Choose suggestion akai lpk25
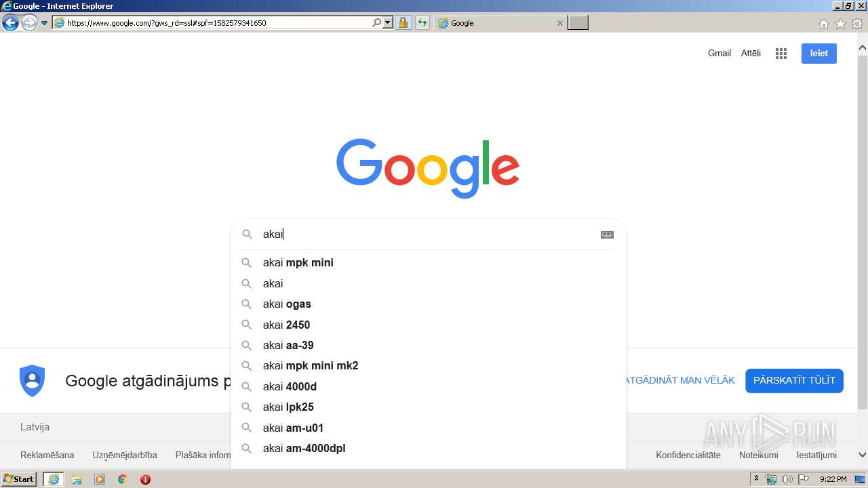The width and height of the screenshot is (868, 488). [x=429, y=407]
